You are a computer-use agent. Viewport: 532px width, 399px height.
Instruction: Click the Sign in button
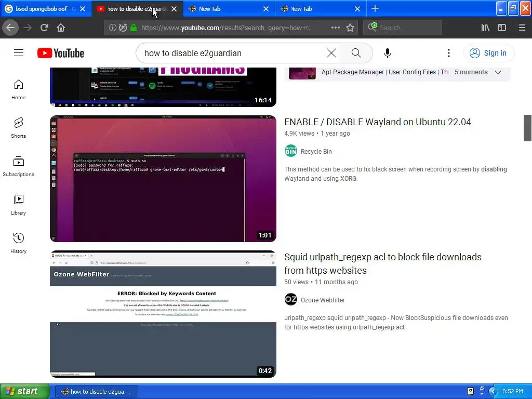point(488,53)
